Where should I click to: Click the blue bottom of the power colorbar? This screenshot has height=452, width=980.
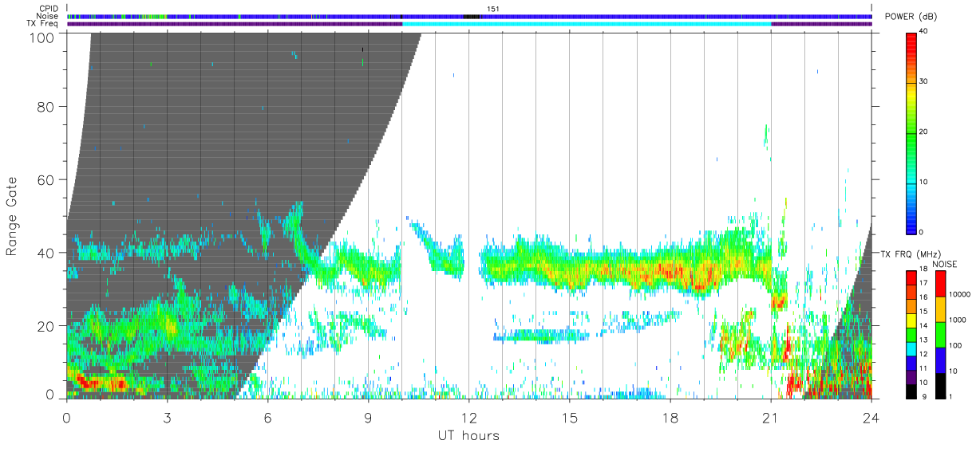[x=911, y=222]
